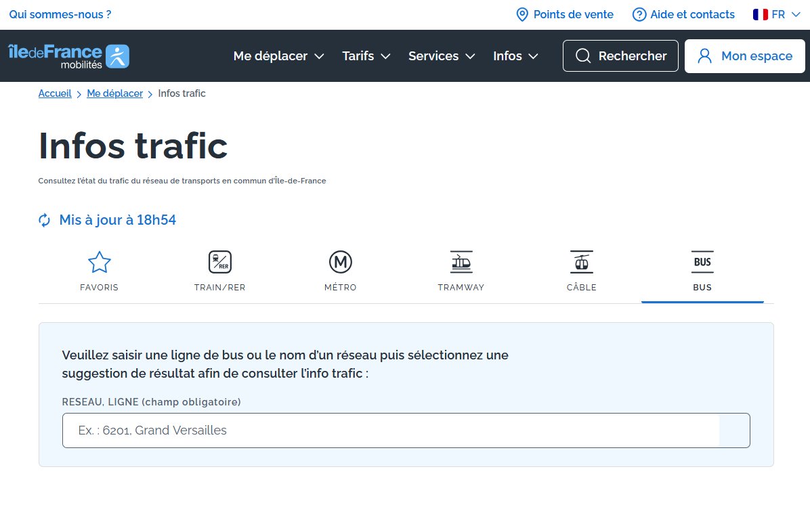Select the Favoris star icon

99,262
